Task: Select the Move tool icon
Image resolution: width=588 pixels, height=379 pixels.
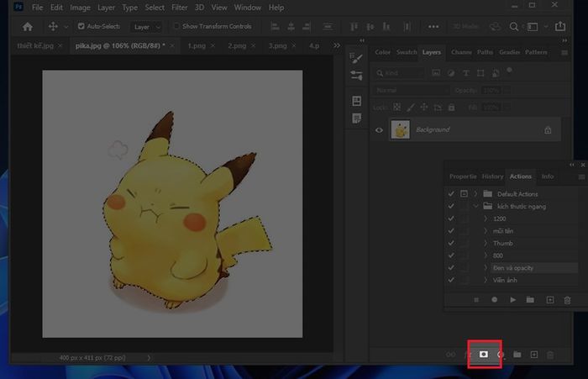Action: 53,27
